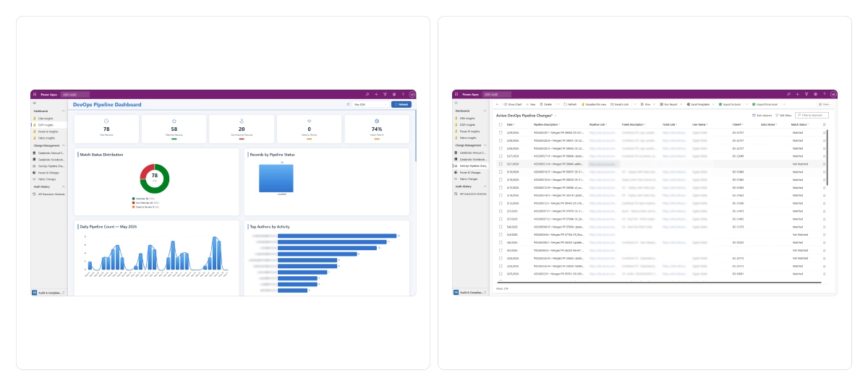
Task: Open API Execution Histories in dashboard sidebar
Action: pos(49,194)
